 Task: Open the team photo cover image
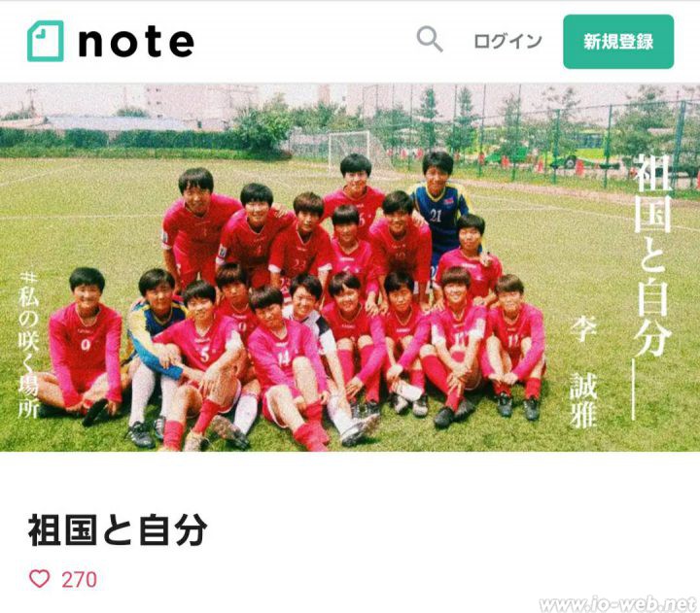(x=350, y=267)
